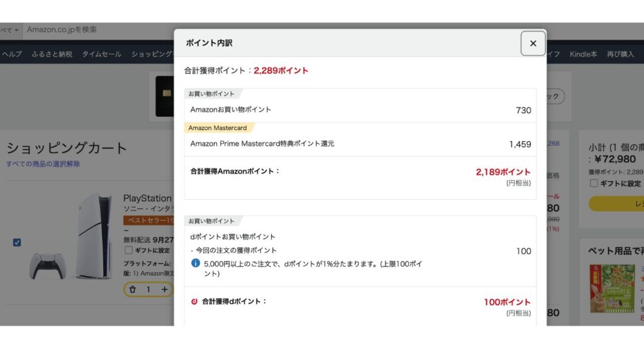
Task: Click the pet food product thumbnail
Action: [x=612, y=288]
